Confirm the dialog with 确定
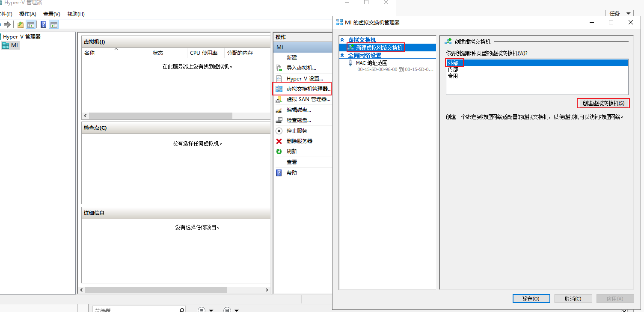This screenshot has width=644, height=312. (x=531, y=298)
